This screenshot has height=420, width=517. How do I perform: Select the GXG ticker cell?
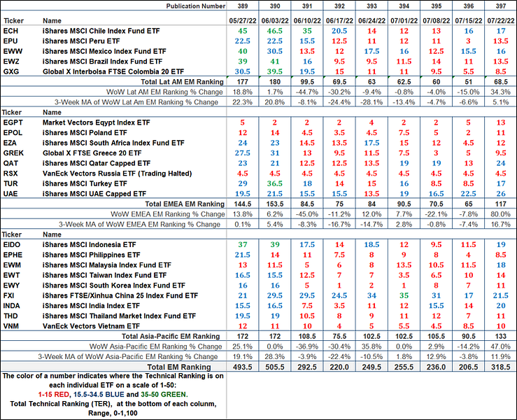point(11,72)
